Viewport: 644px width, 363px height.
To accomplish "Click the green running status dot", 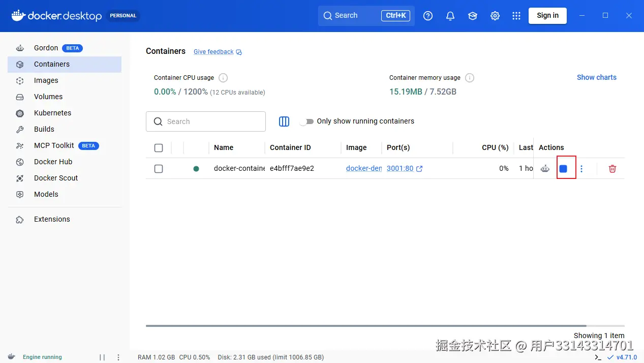I will (x=196, y=169).
